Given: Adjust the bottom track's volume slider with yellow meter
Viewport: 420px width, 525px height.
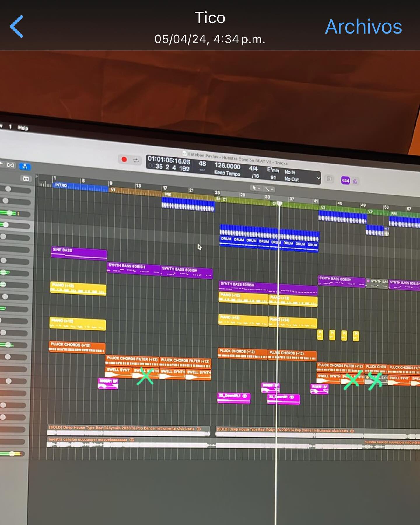Looking at the screenshot, I should coord(12,454).
